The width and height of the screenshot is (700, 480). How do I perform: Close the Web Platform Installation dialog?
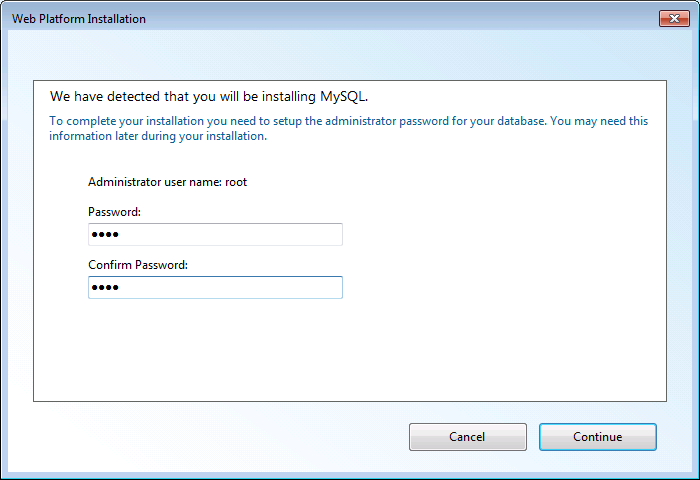click(674, 18)
